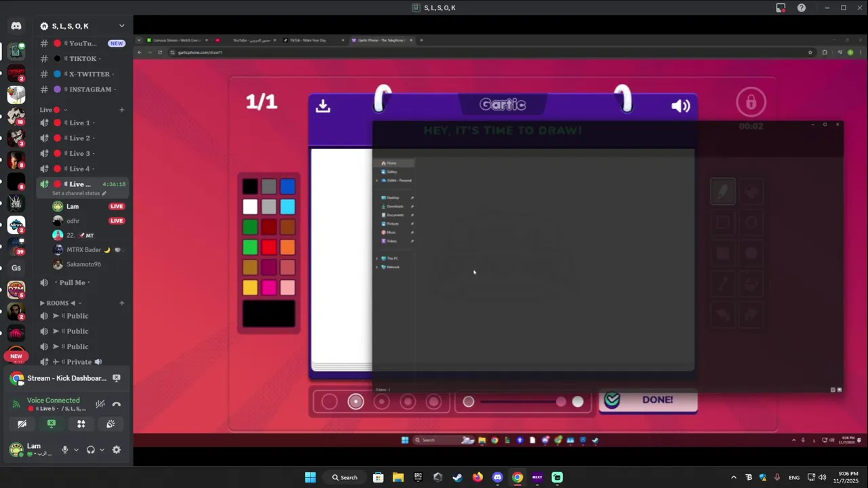Click voice connection signal strength icon
The width and height of the screenshot is (868, 488).
[16, 404]
